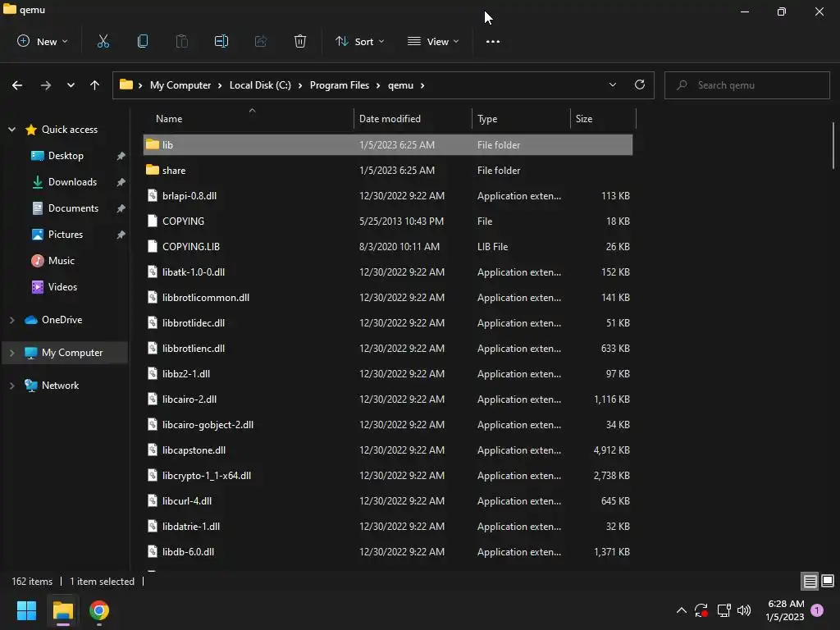
Task: Click the file list vertical scrollbar
Action: pyautogui.click(x=833, y=146)
